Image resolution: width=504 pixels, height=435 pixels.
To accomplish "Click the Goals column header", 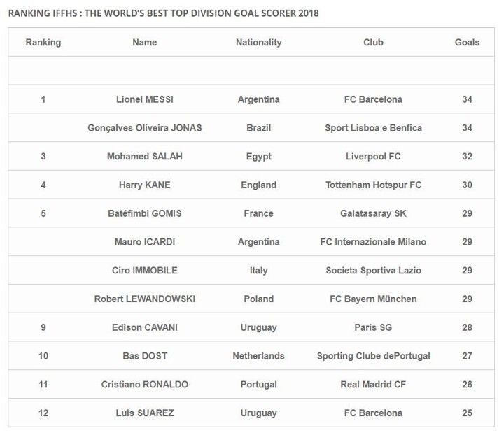I will click(x=467, y=43).
